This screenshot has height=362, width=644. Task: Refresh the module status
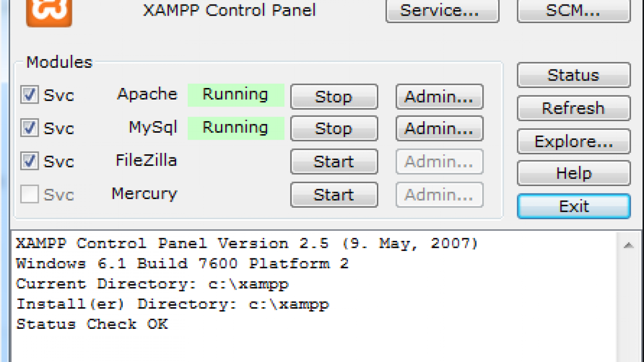573,108
